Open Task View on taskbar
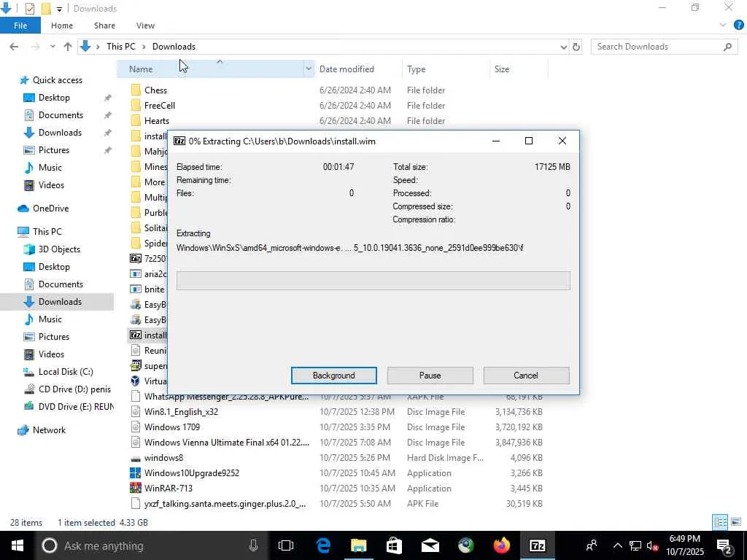 click(286, 545)
